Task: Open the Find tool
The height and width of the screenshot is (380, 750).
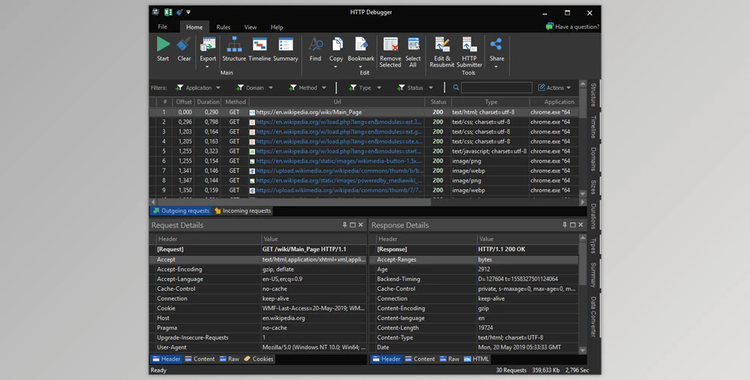Action: tap(315, 49)
